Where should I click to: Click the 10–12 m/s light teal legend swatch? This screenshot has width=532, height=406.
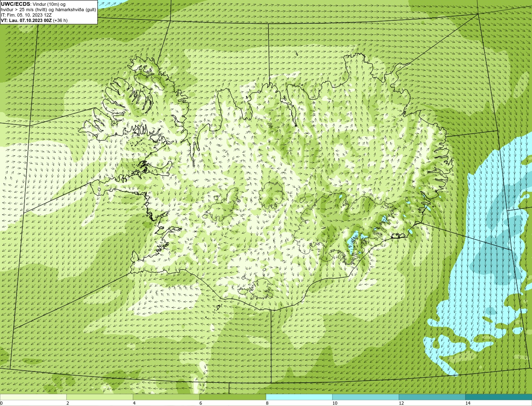[366, 397]
